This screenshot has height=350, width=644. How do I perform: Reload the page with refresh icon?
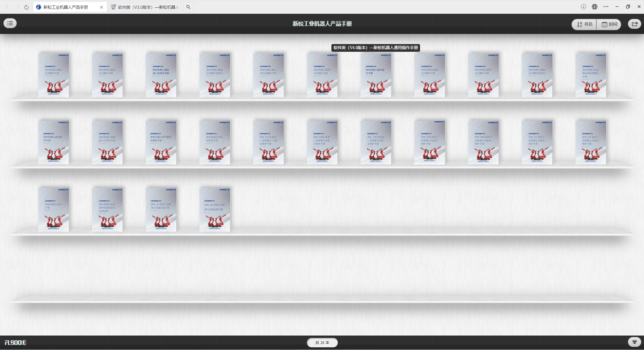pyautogui.click(x=27, y=7)
